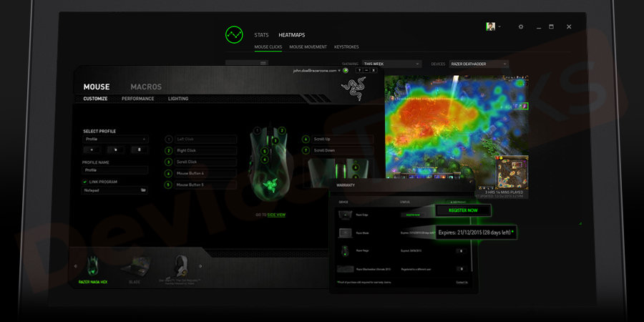Switch to the Customize sub-tab
The height and width of the screenshot is (322, 644).
[95, 99]
